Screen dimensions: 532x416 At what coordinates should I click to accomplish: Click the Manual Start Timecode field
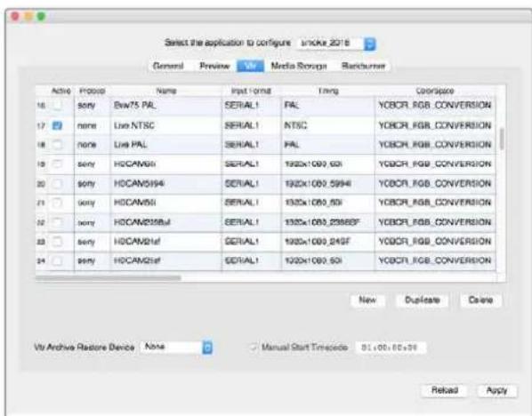pos(391,348)
